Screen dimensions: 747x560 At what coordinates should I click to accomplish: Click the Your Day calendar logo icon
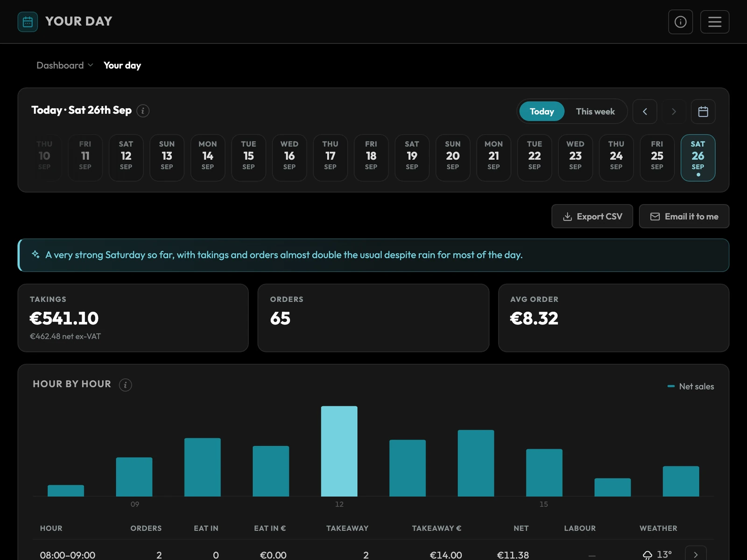[28, 22]
